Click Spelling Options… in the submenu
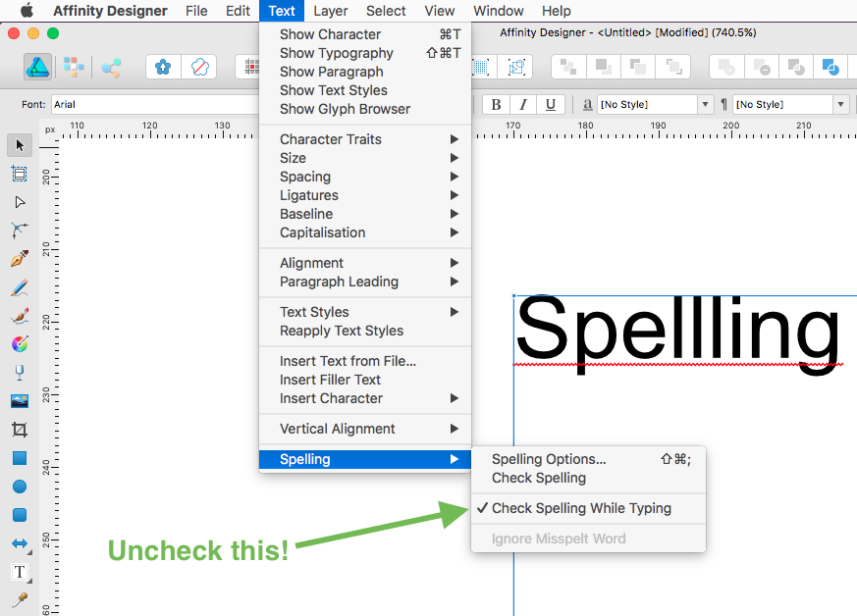The height and width of the screenshot is (616, 857). click(549, 459)
